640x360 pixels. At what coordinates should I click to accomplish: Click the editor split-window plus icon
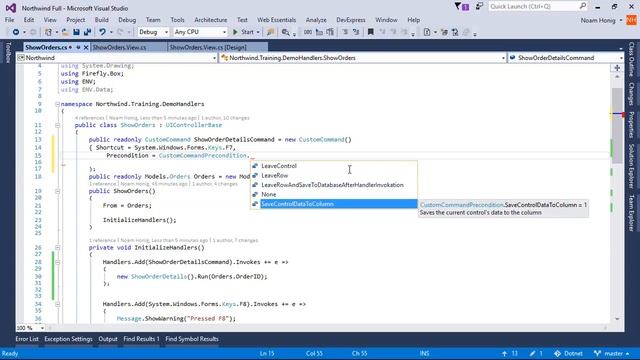pos(617,68)
